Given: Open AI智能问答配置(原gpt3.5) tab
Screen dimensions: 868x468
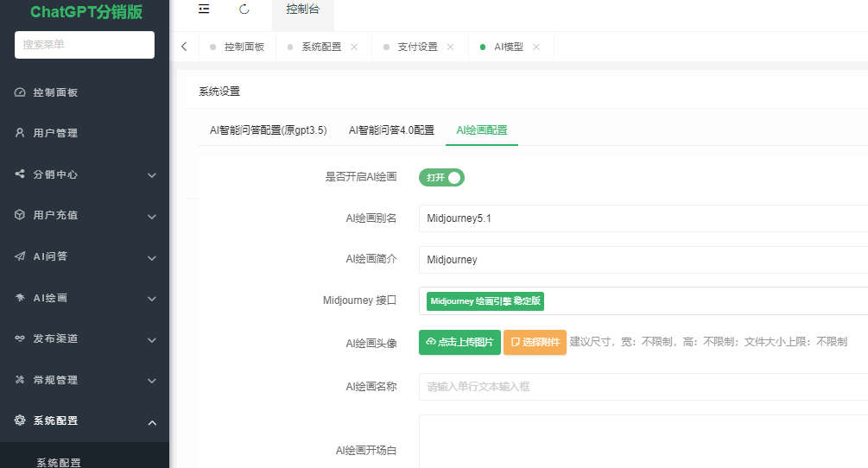Looking at the screenshot, I should (x=268, y=130).
